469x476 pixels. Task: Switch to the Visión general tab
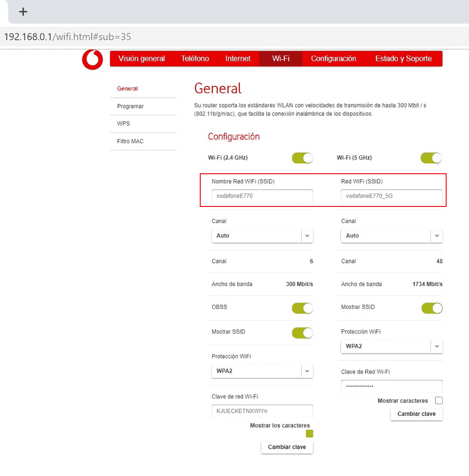point(142,59)
